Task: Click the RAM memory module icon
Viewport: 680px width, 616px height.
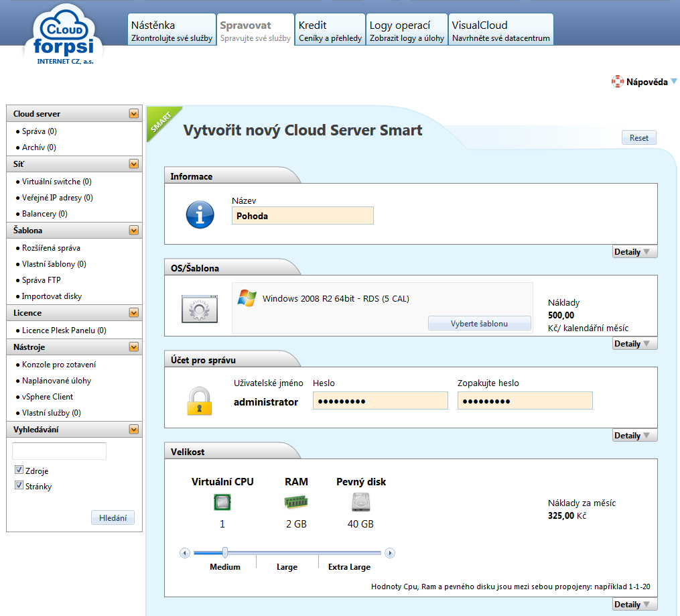Action: pos(296,502)
